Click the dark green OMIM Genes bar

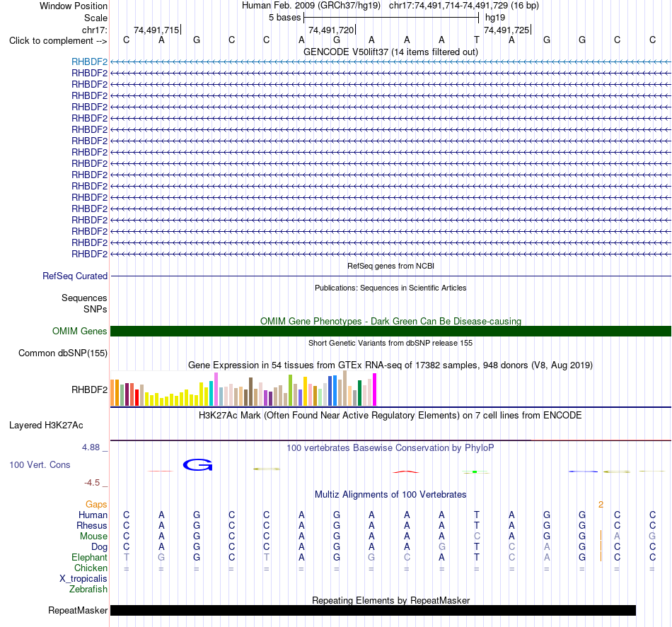(391, 331)
